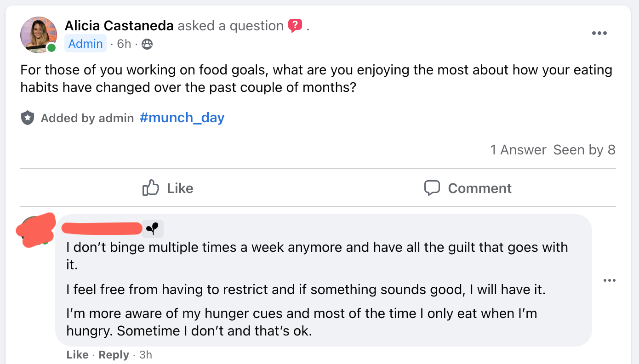The width and height of the screenshot is (639, 364).
Task: Click the thumbs-up icon on the post
Action: pos(151,188)
